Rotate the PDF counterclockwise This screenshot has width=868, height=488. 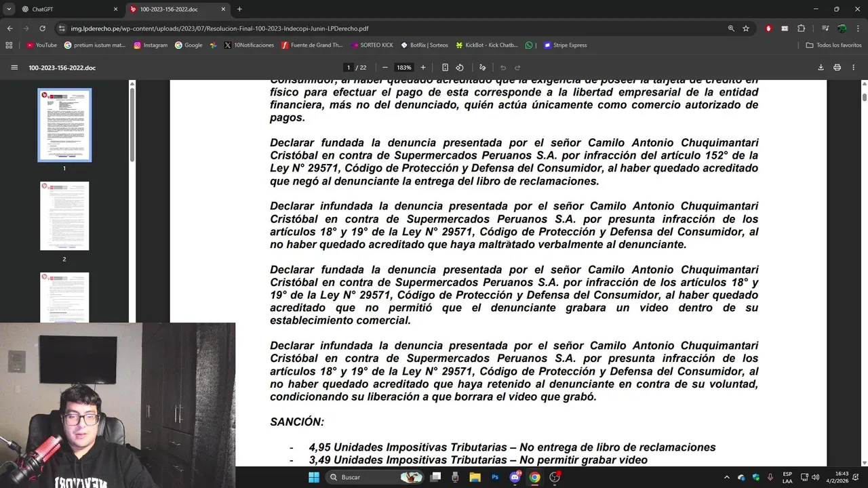pyautogui.click(x=460, y=68)
